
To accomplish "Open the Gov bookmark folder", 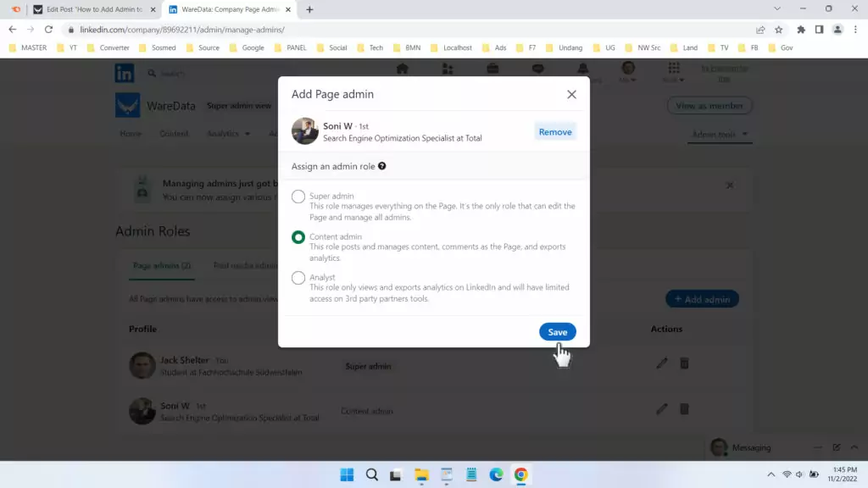I will tap(781, 47).
